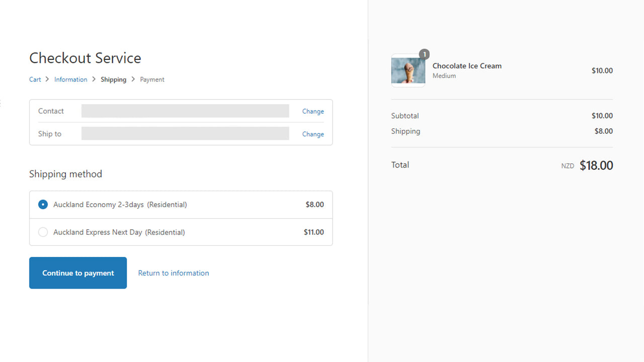The image size is (644, 362).
Task: Click the Ship to field placeholder bar
Action: pyautogui.click(x=185, y=133)
